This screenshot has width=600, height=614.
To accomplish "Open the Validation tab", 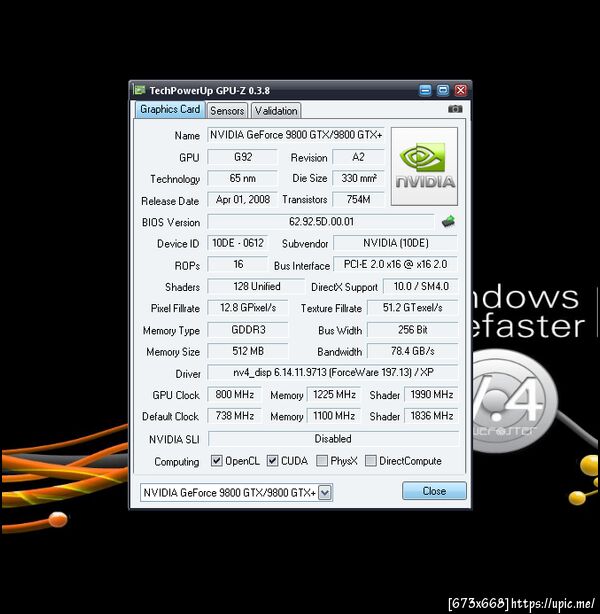I will tap(276, 111).
